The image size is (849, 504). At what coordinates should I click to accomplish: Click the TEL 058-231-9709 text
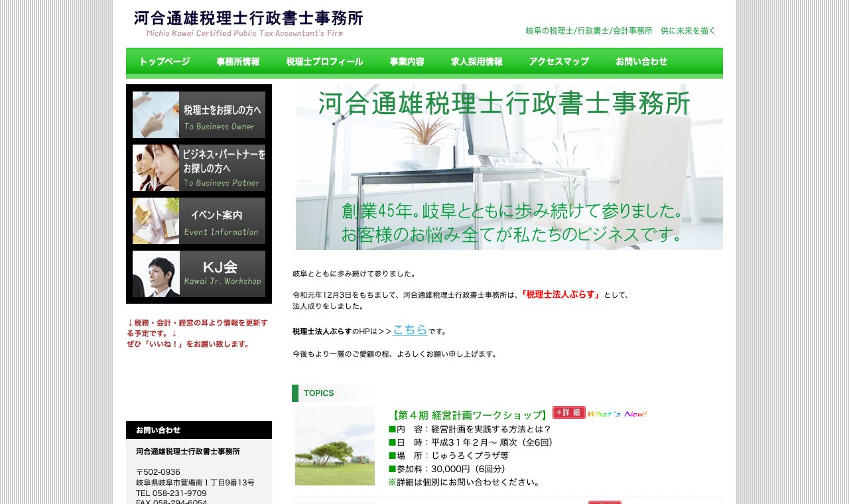171,493
